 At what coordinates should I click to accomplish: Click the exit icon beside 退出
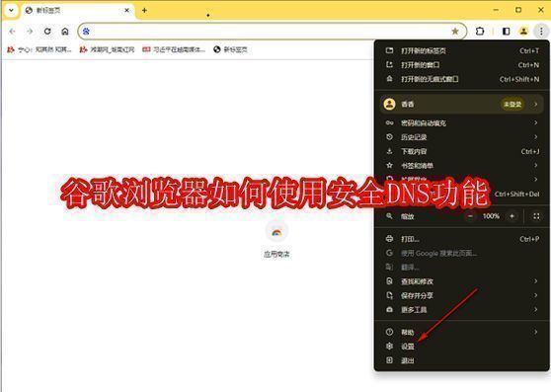coord(389,360)
